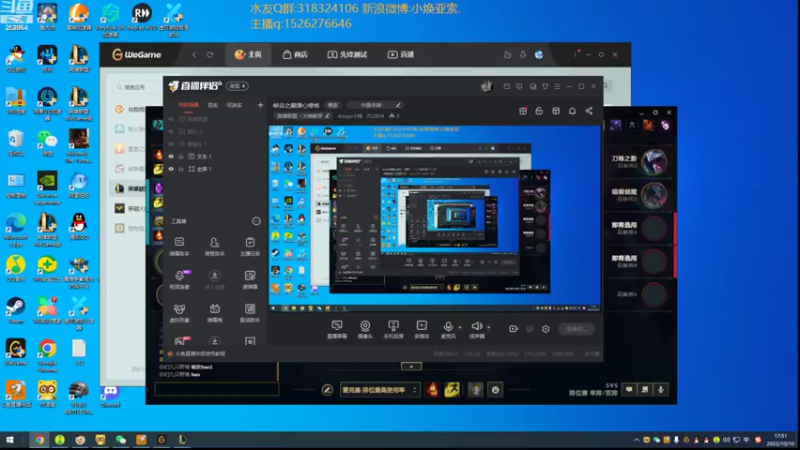Screen dimensions: 800x450
Task: Open the 主页 tab in WeGame
Action: (248, 55)
